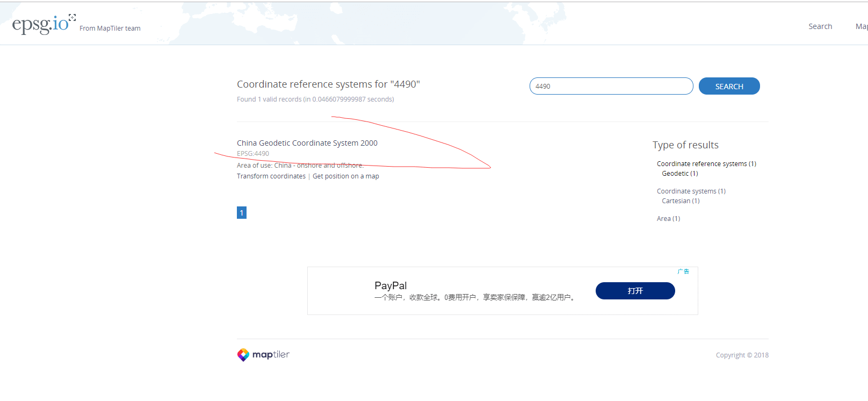Filter results by Geodetic (1)
The image size is (868, 401).
(x=679, y=174)
